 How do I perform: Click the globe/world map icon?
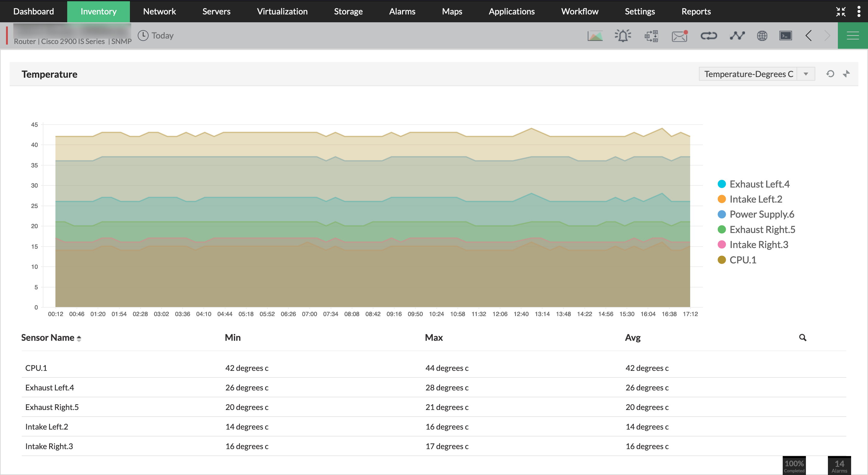coord(761,35)
